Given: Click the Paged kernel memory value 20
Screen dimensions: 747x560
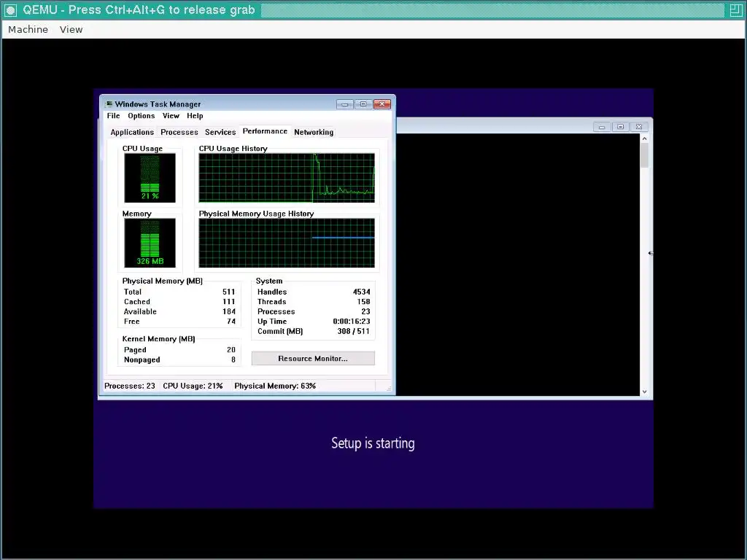Looking at the screenshot, I should coord(231,349).
